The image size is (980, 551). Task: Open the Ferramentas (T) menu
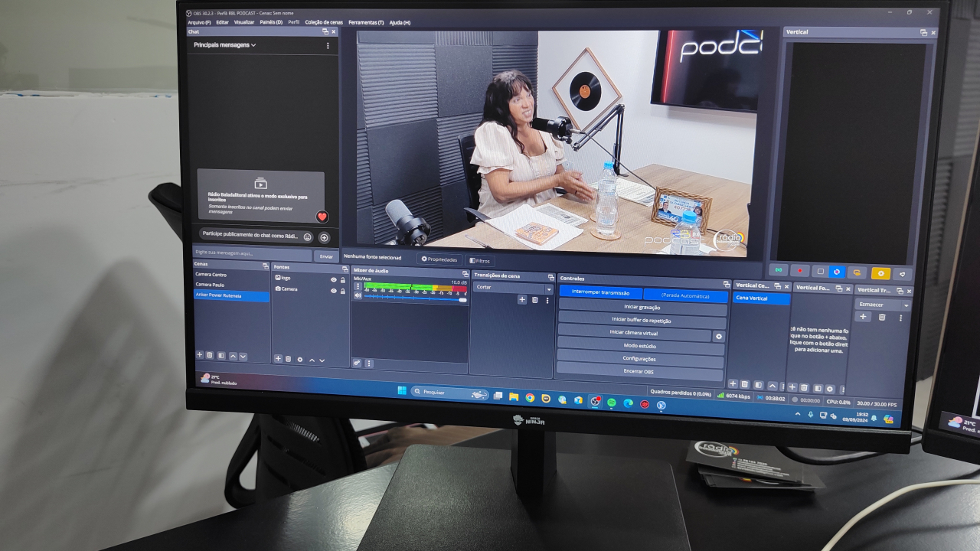366,22
